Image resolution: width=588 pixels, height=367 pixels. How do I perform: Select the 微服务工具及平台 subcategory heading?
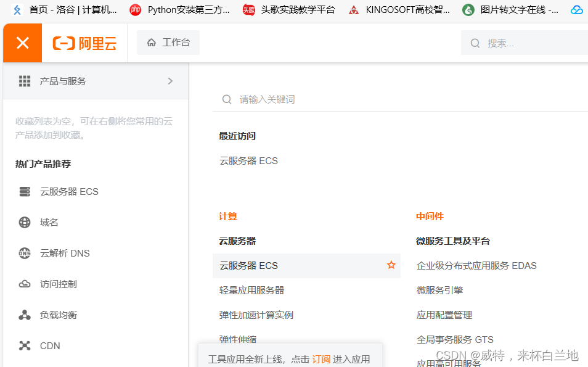453,241
